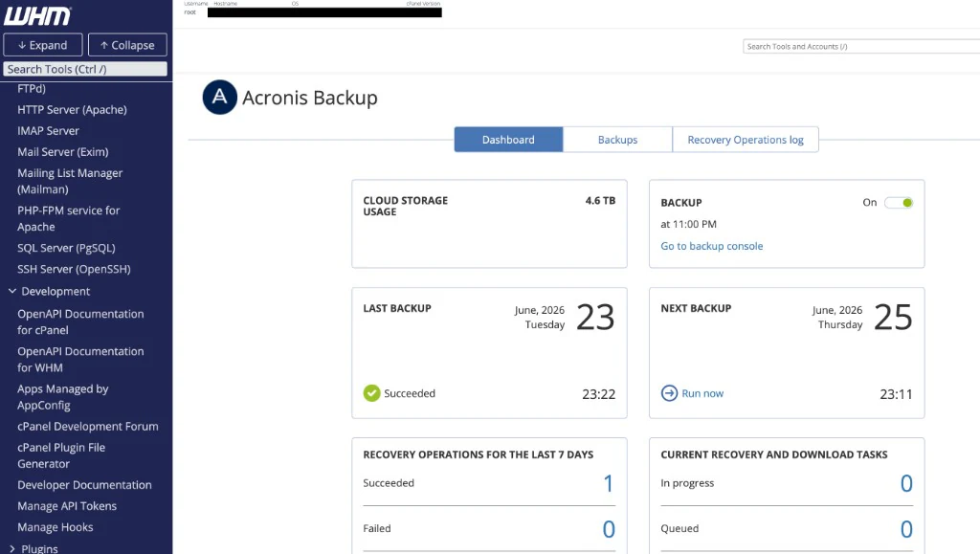
Task: Open cPanel Plugin File Generator
Action: [x=61, y=455]
